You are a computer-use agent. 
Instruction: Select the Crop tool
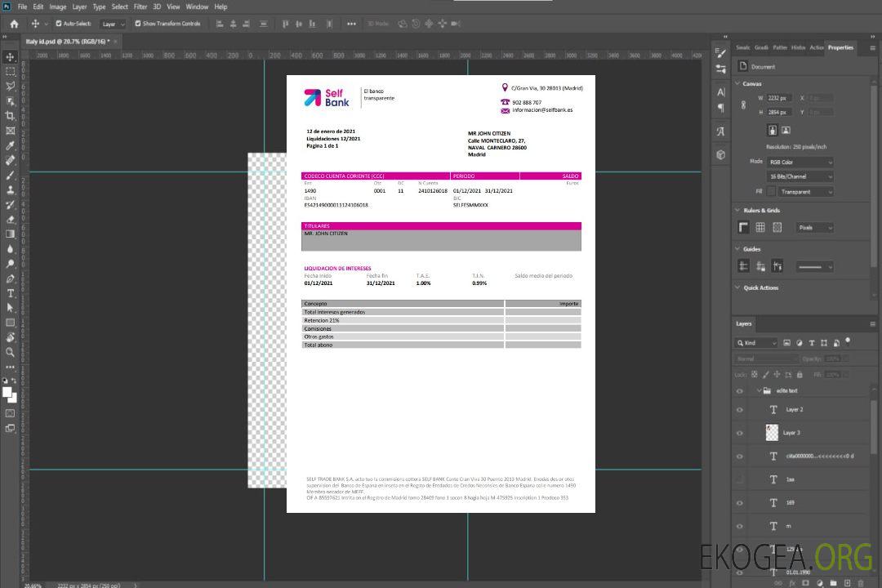pyautogui.click(x=10, y=116)
